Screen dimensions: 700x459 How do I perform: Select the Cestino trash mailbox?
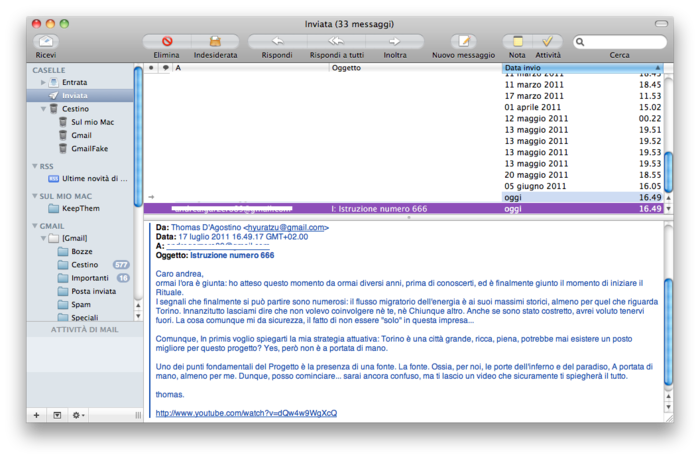pyautogui.click(x=75, y=108)
